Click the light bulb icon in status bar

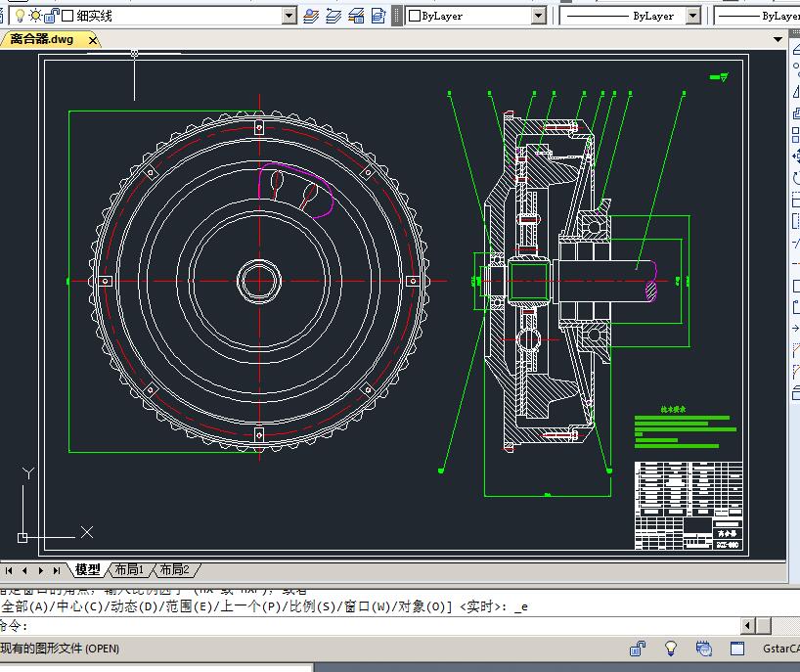click(x=671, y=649)
